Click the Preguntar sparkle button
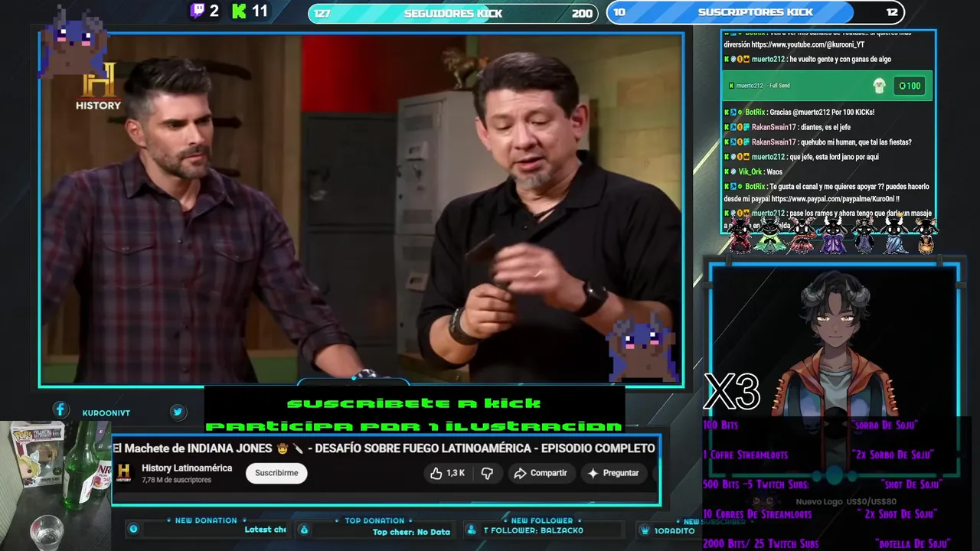This screenshot has width=980, height=551. pos(612,473)
